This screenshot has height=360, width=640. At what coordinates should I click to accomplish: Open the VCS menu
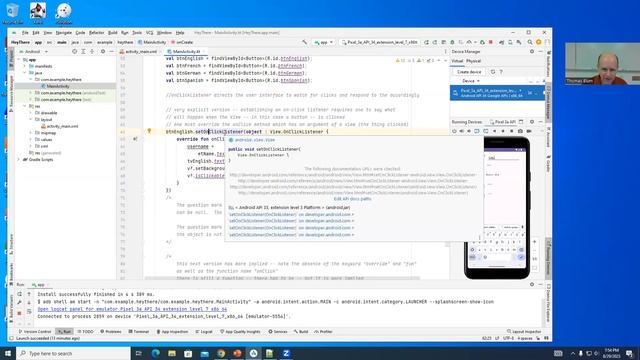tap(149, 33)
